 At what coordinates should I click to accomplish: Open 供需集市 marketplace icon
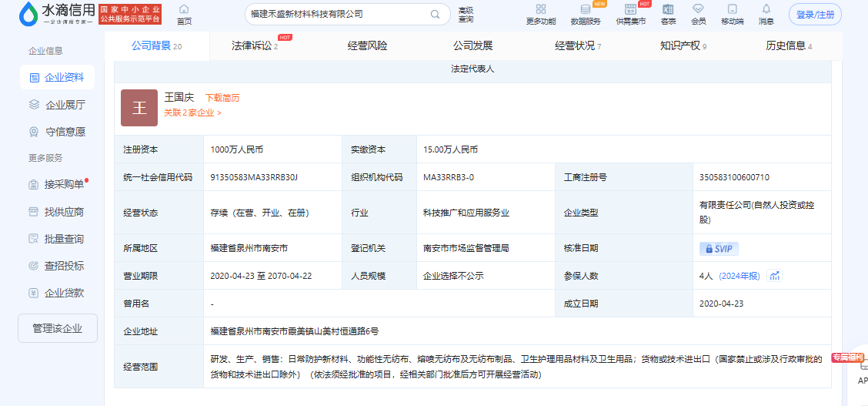(630, 9)
